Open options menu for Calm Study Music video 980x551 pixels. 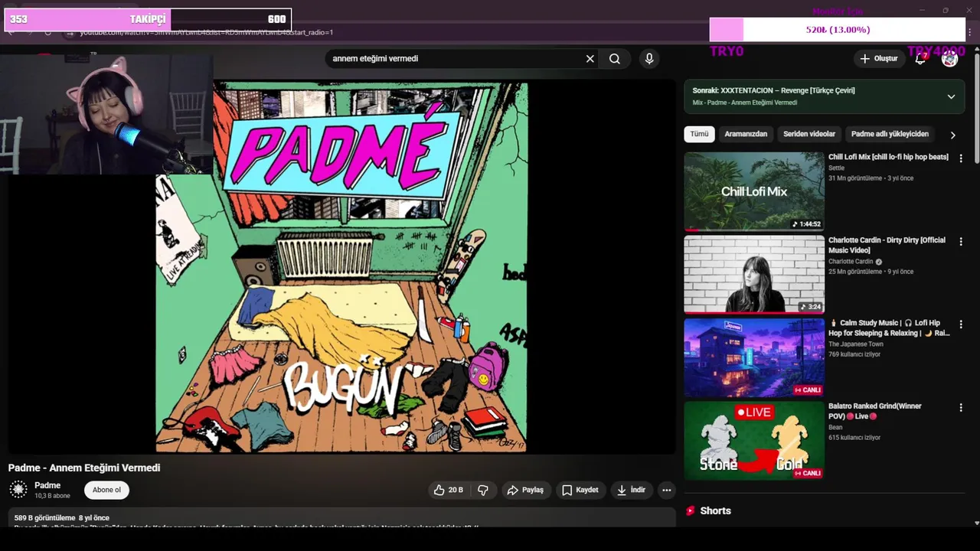(x=961, y=325)
